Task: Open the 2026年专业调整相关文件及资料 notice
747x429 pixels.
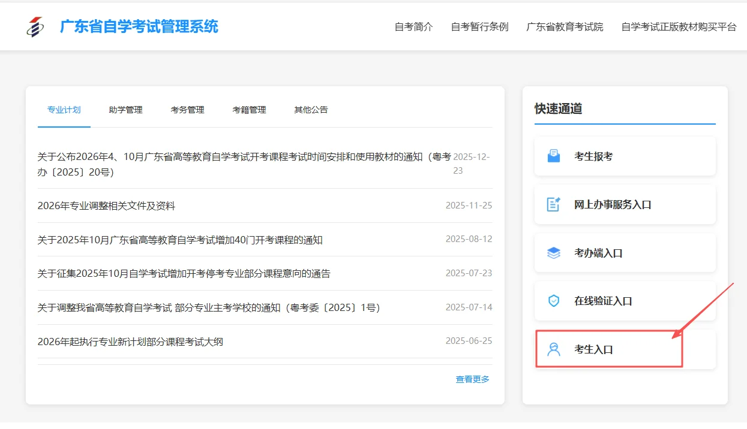Action: point(106,206)
